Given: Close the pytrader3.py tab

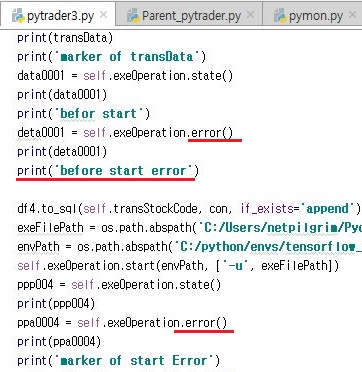Looking at the screenshot, I should tap(104, 15).
